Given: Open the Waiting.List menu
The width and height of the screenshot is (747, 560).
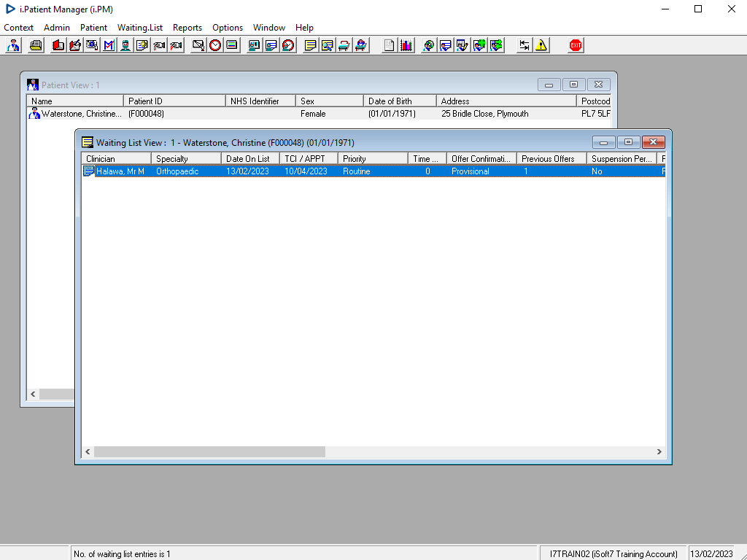Looking at the screenshot, I should point(140,28).
